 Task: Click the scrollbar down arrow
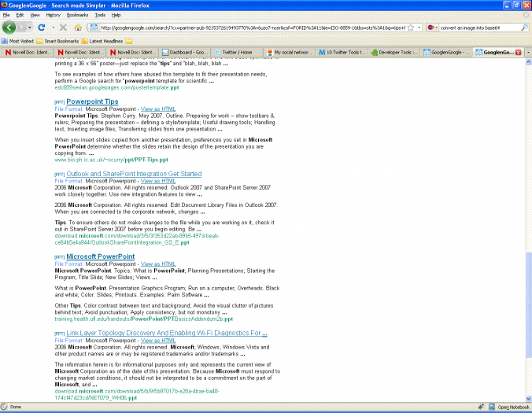point(528,398)
